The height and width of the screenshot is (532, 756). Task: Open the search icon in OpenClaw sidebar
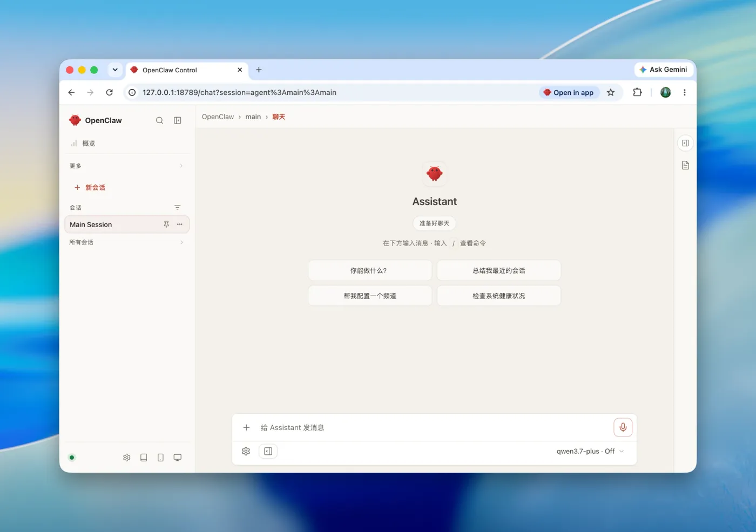159,120
